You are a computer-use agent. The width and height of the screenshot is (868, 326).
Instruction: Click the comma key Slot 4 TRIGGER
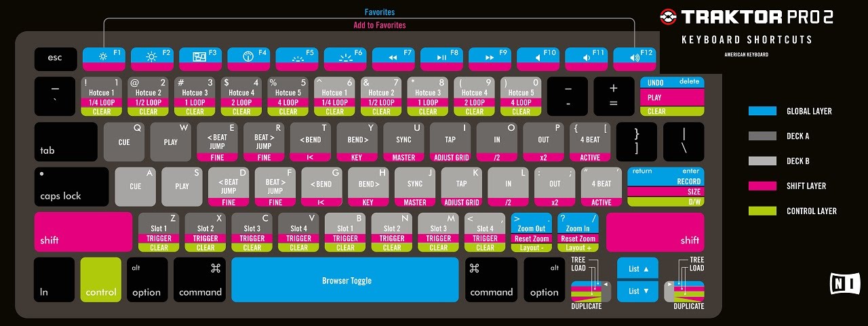(485, 232)
